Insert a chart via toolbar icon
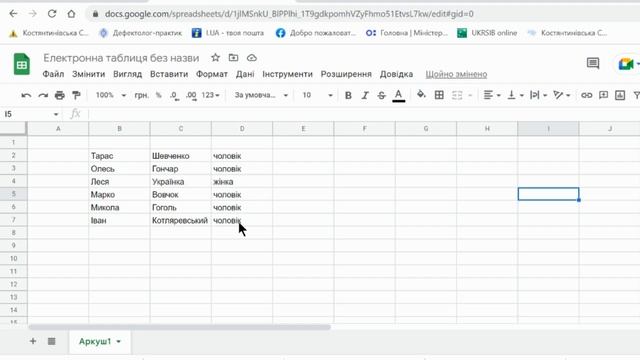This screenshot has height=360, width=640. (620, 95)
